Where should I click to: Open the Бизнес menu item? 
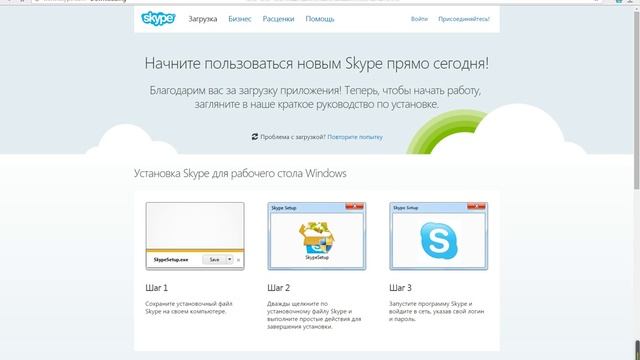[x=240, y=19]
